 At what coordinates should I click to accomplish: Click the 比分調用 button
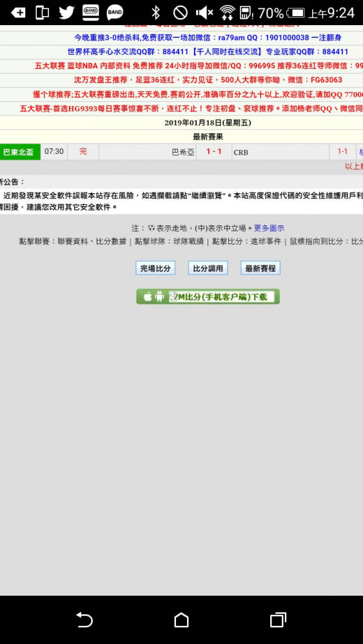pos(208,268)
